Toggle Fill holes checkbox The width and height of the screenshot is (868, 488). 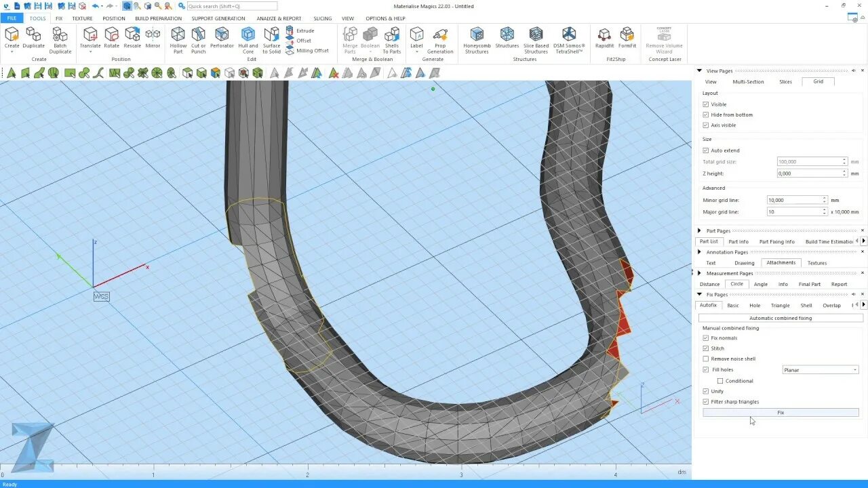point(706,369)
